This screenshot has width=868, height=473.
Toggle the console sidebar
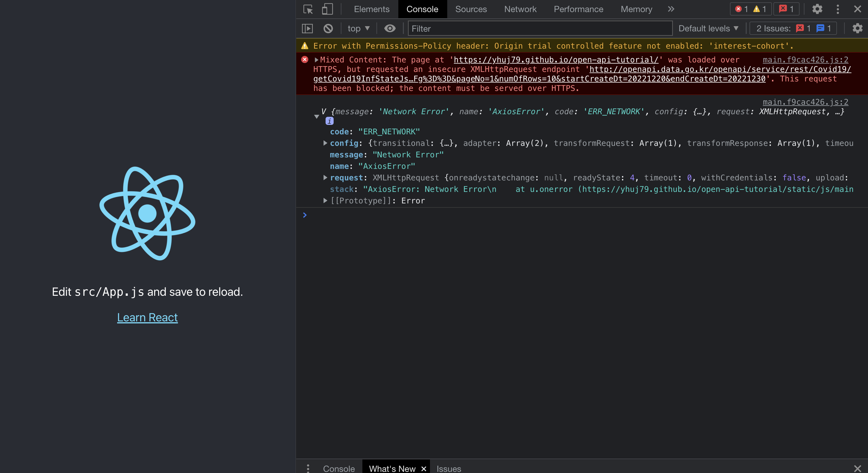(x=307, y=28)
